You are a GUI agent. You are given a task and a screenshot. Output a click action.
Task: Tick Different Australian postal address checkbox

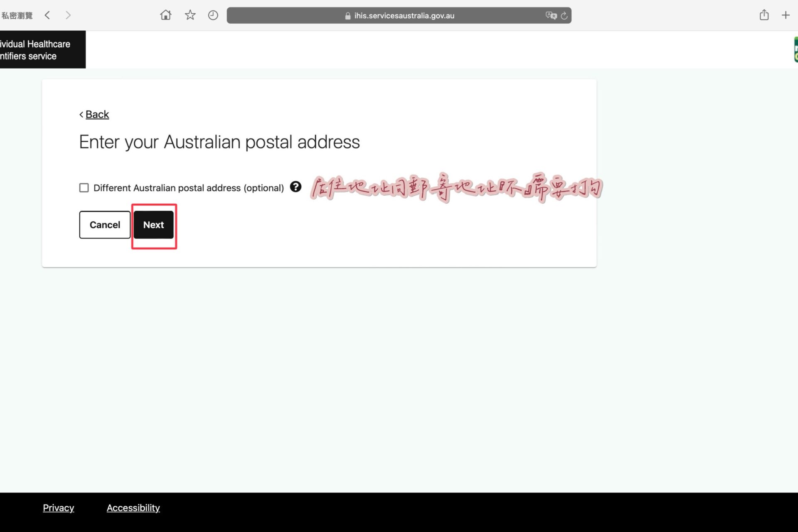[x=84, y=188]
